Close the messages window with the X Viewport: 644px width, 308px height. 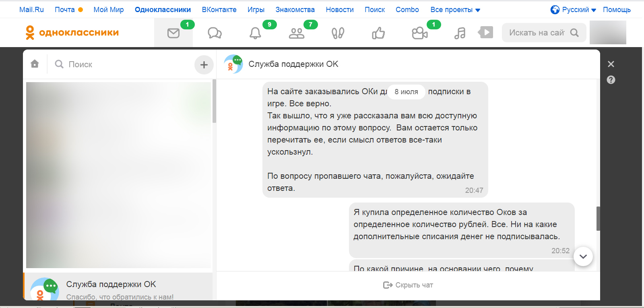click(611, 64)
